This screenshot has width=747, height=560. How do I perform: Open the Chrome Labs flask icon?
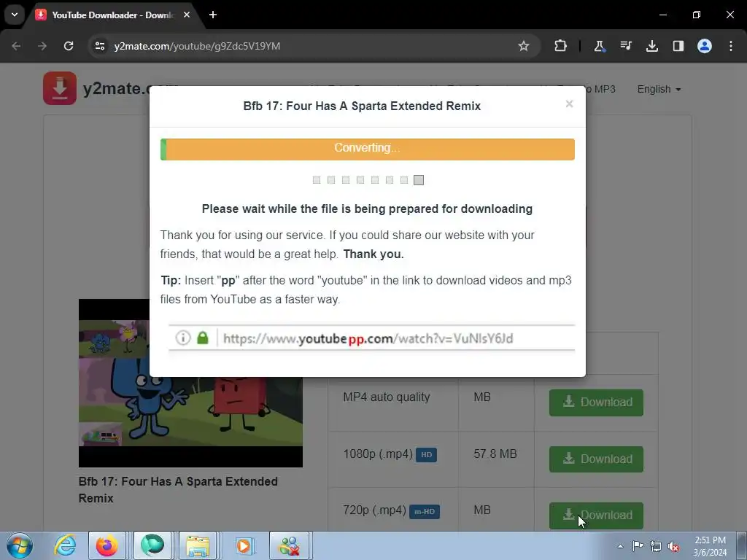(599, 46)
